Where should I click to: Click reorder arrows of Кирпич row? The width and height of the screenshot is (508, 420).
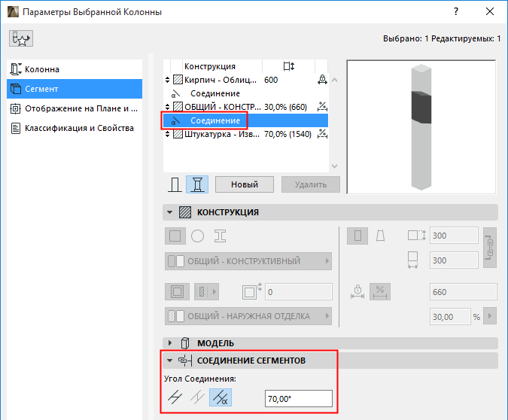click(x=167, y=80)
